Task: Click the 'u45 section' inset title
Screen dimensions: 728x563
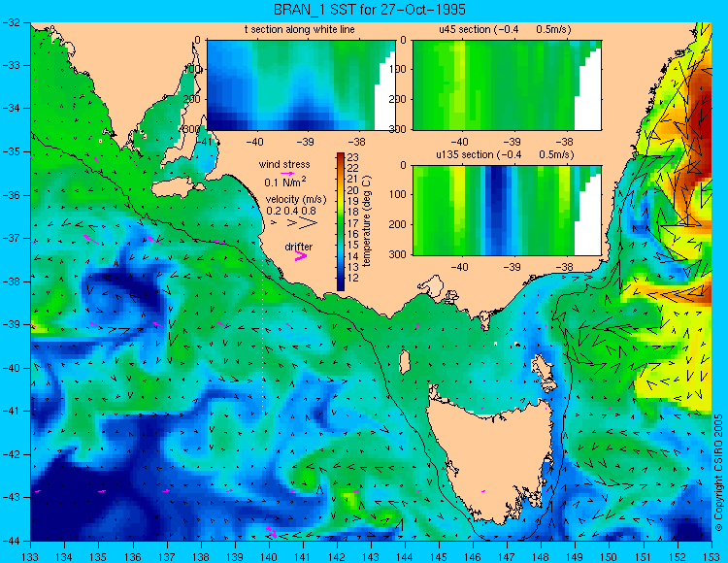Action: click(505, 29)
